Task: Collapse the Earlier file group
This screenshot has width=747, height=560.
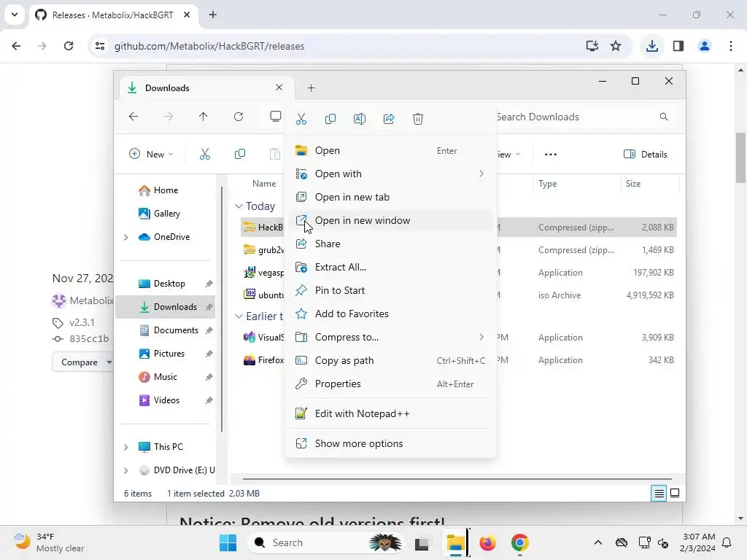Action: click(239, 316)
